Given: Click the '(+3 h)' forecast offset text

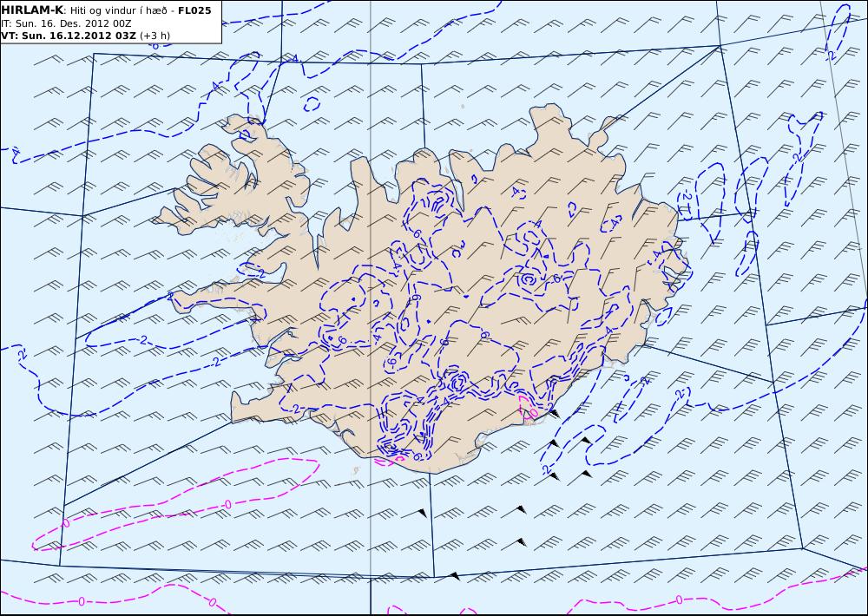Looking at the screenshot, I should (x=155, y=36).
